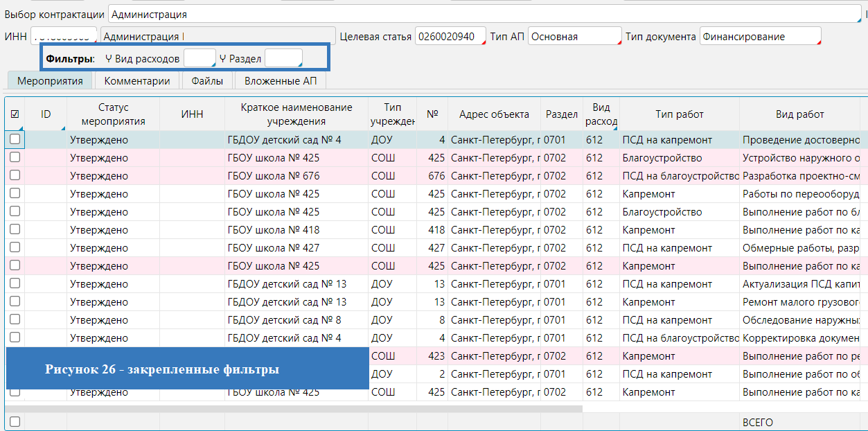Click the ИНН value field at top
The image size is (868, 431).
64,36
